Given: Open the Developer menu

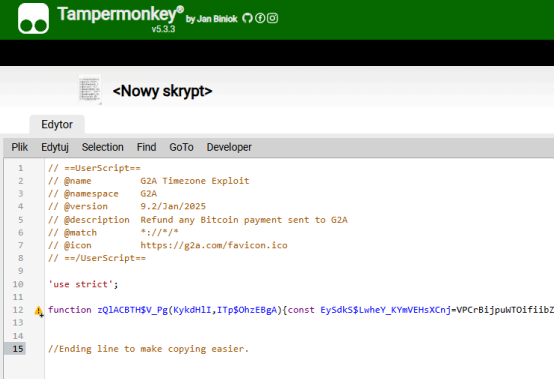Looking at the screenshot, I should tap(229, 147).
